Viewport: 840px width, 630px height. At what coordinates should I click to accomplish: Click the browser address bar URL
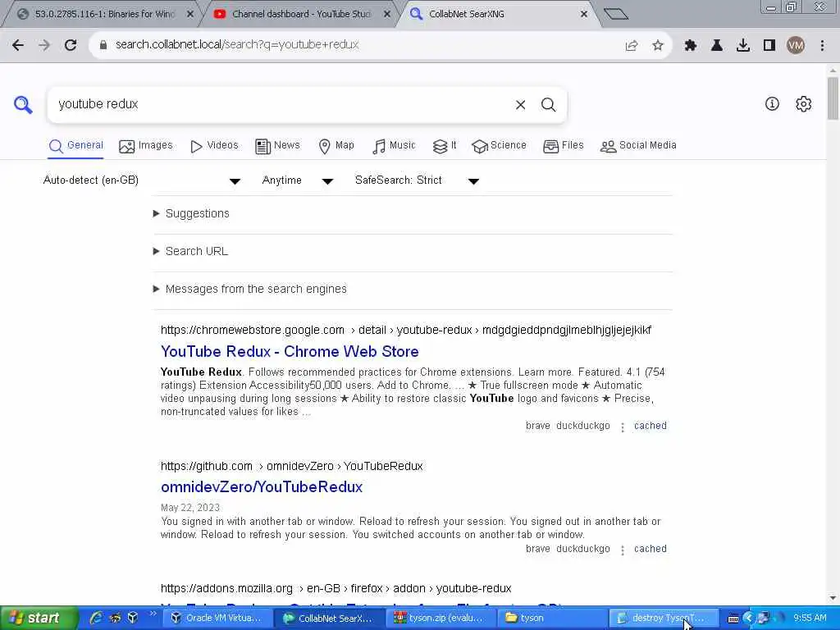point(237,45)
